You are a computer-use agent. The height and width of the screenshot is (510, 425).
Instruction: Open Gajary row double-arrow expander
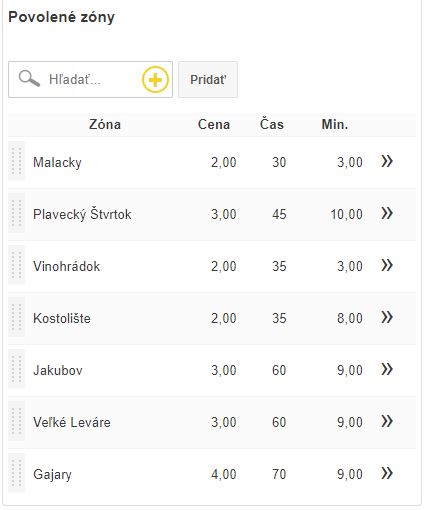point(387,473)
